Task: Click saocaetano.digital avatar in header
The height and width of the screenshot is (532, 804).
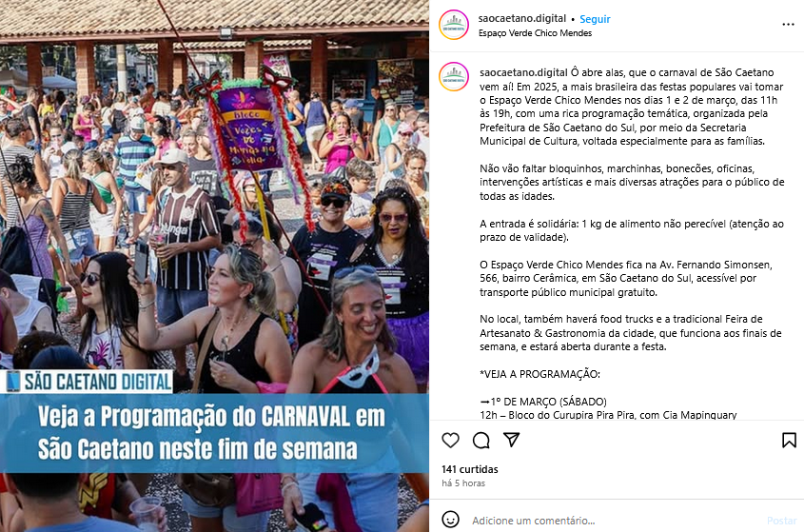Action: (454, 25)
